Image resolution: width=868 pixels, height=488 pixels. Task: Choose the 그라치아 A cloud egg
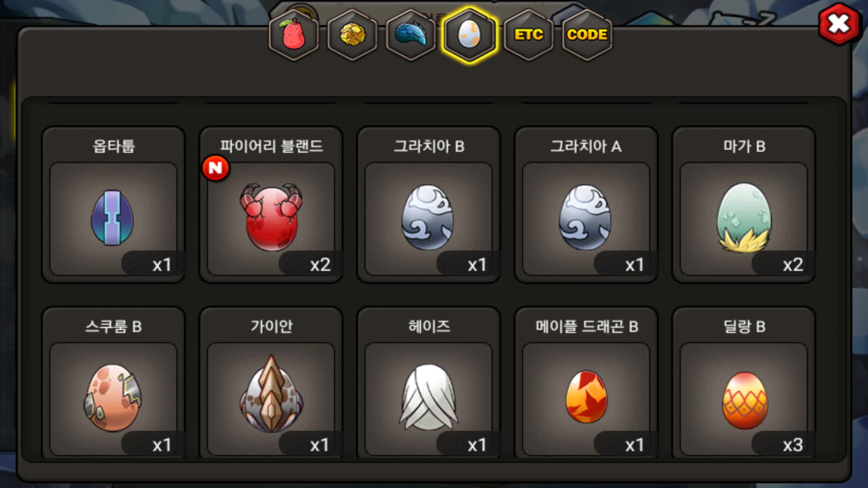586,205
